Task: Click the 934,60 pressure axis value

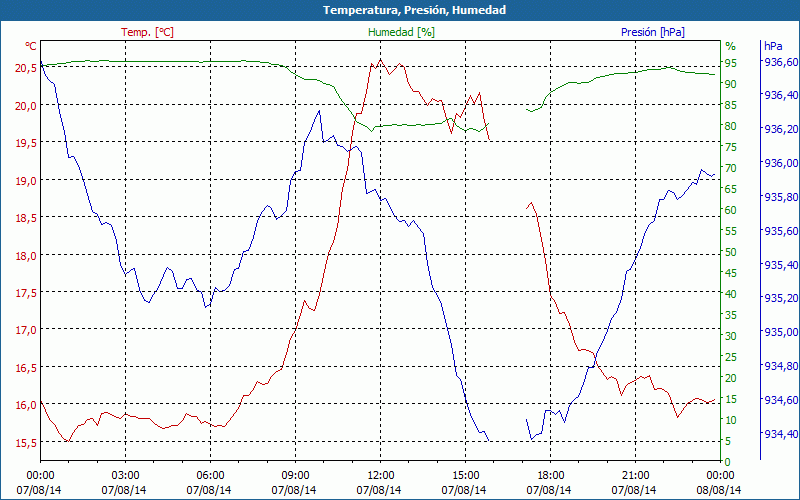Action: pyautogui.click(x=781, y=399)
